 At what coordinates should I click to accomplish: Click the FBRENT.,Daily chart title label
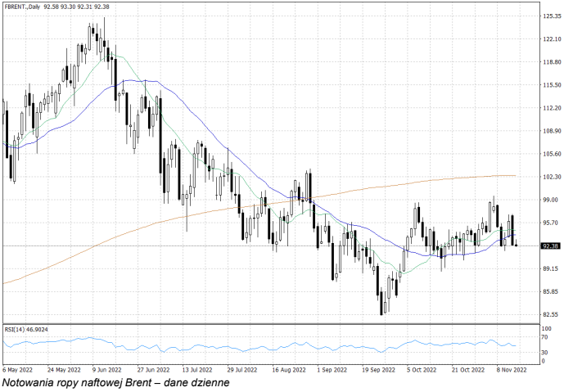26,7
